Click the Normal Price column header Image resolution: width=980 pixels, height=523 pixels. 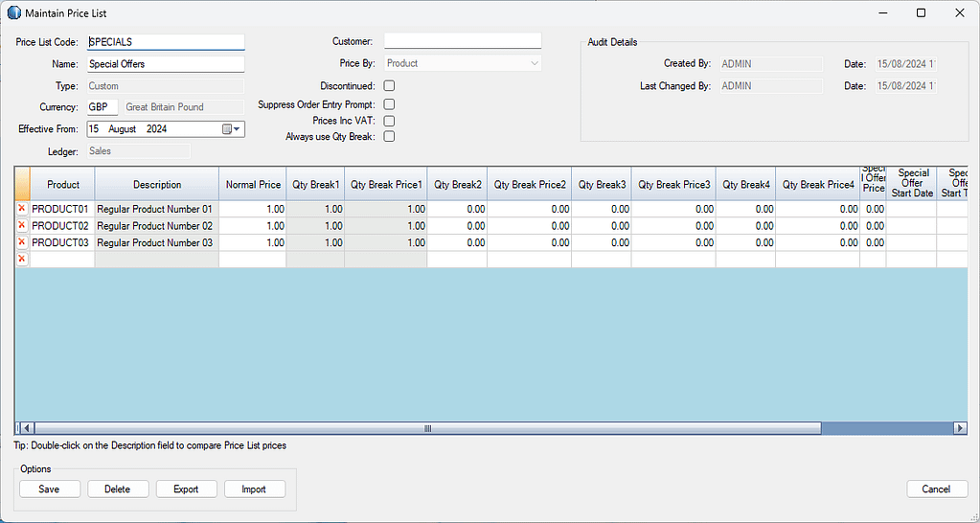pos(253,184)
